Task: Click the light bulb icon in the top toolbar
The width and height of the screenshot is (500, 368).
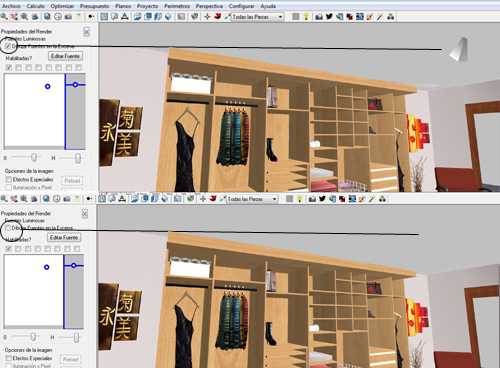Action: [306, 16]
